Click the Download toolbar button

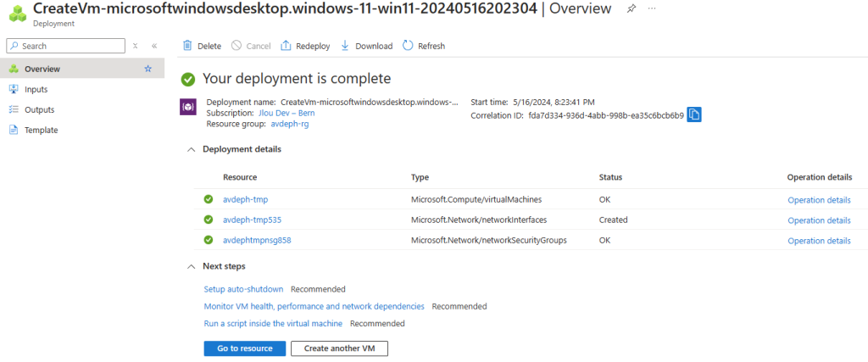point(366,46)
